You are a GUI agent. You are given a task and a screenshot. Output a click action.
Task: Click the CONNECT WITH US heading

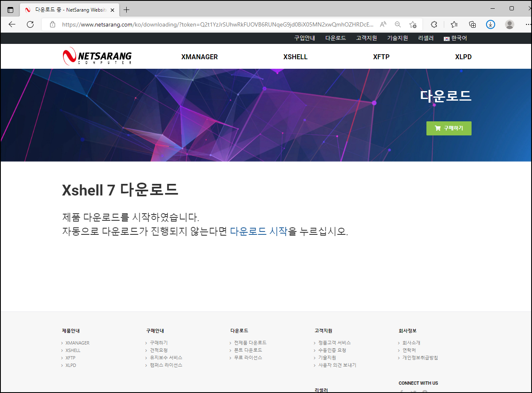(x=418, y=383)
